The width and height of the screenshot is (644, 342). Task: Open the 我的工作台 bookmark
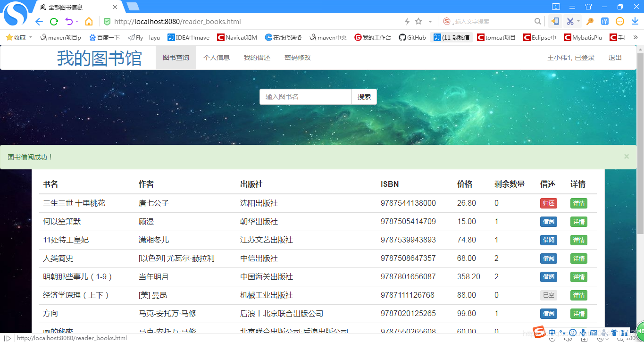[x=373, y=37]
